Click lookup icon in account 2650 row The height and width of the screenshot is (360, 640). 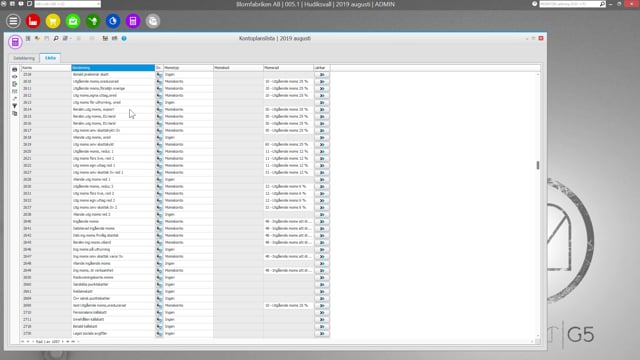159,278
